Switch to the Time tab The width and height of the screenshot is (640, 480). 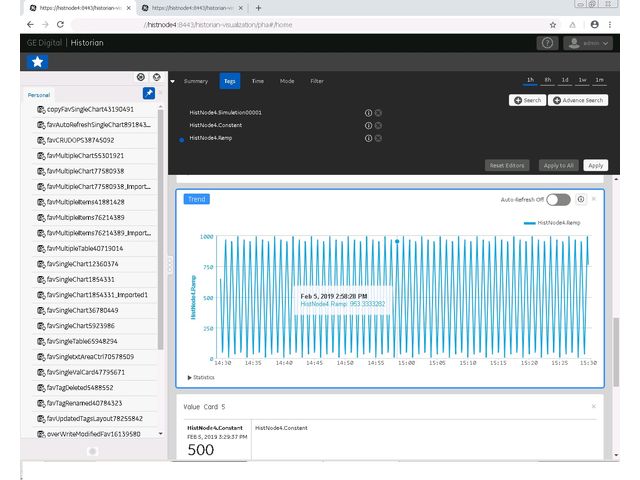pos(257,81)
